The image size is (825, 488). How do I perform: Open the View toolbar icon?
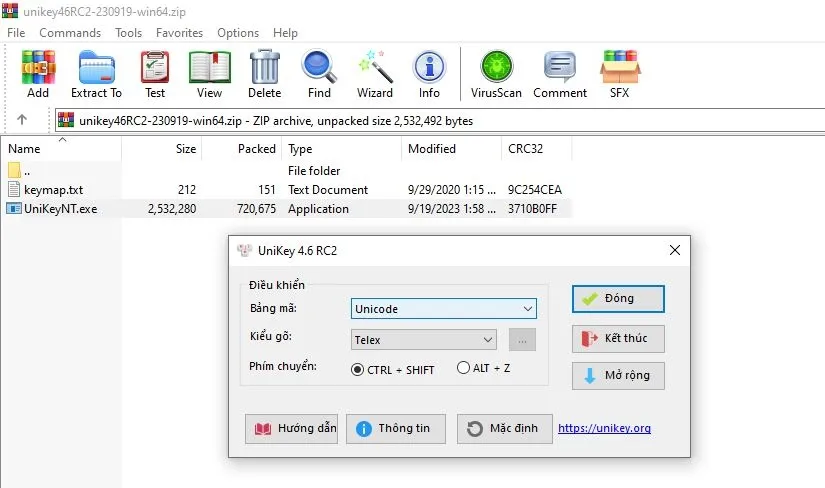coord(209,75)
